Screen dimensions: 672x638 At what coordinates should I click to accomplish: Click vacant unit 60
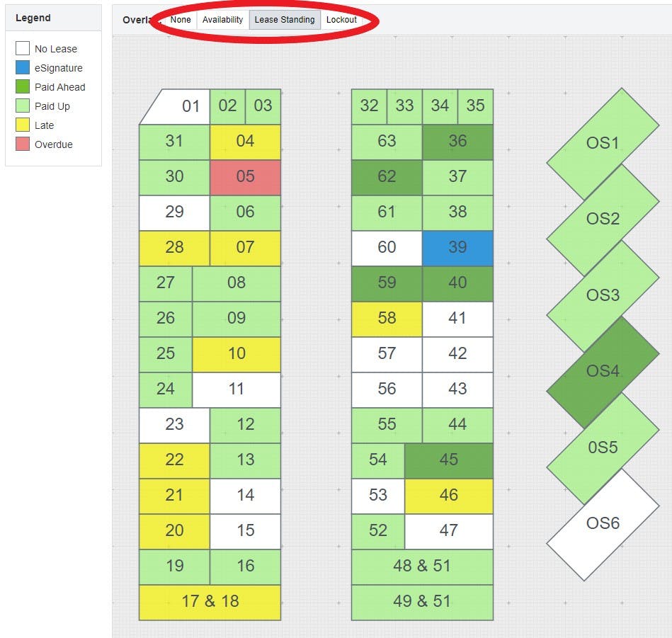(387, 248)
